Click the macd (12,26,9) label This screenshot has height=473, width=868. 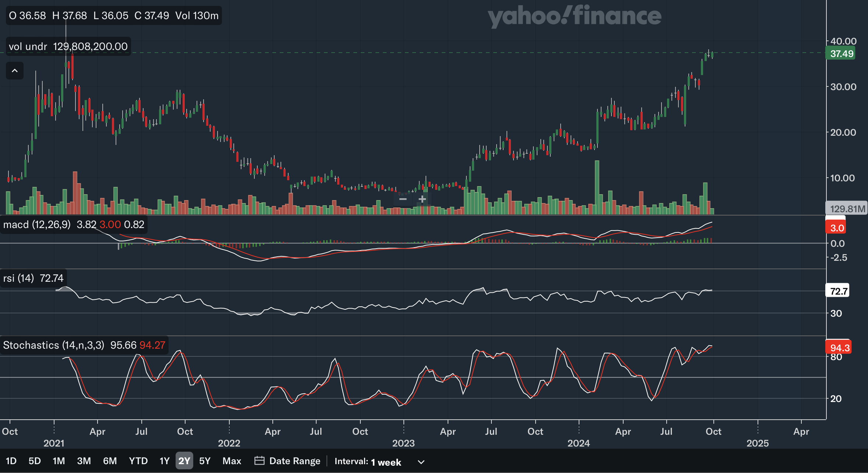[37, 224]
